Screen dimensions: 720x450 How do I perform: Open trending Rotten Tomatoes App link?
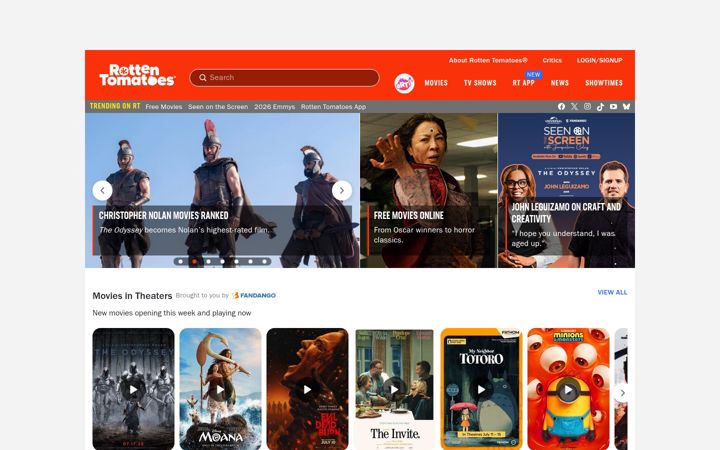(x=333, y=107)
